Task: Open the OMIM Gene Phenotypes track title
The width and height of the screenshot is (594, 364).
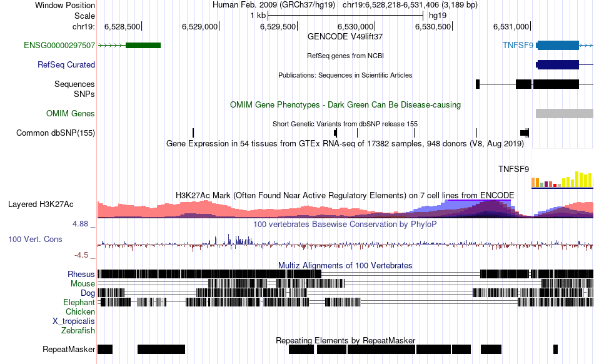Action: click(346, 105)
